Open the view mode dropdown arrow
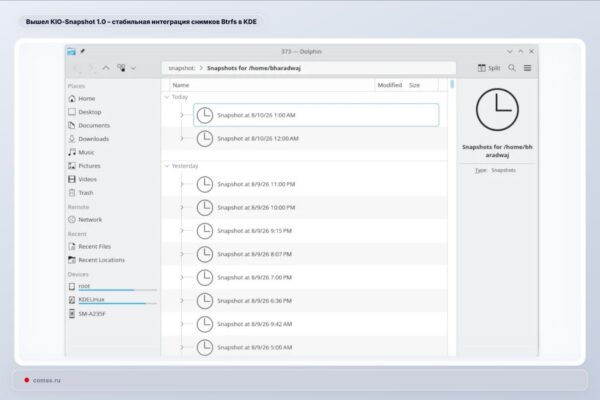This screenshot has width=600, height=400. point(133,68)
